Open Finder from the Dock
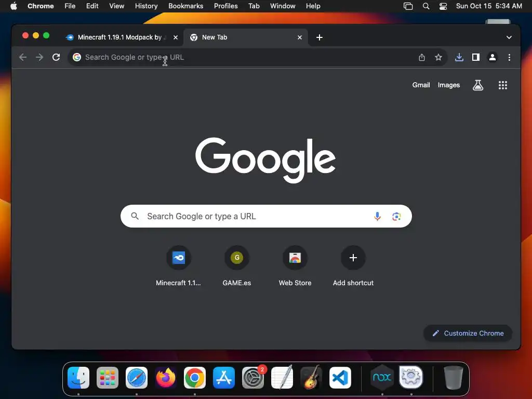This screenshot has width=532, height=399. click(x=78, y=378)
